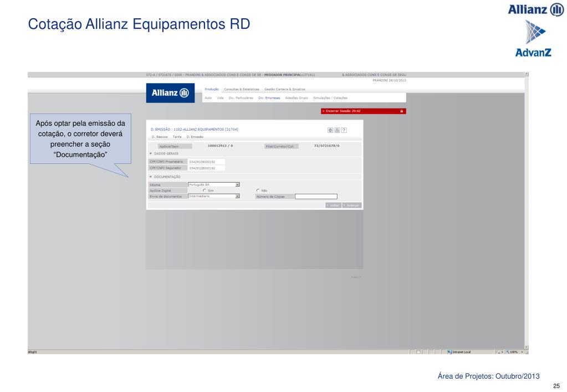
Task: Select the Auto submenu item
Action: click(x=208, y=98)
